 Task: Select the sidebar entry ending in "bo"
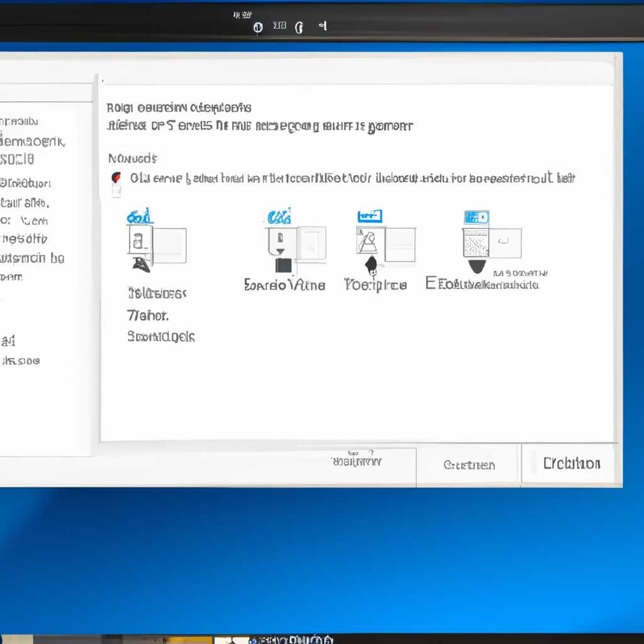pyautogui.click(x=32, y=258)
